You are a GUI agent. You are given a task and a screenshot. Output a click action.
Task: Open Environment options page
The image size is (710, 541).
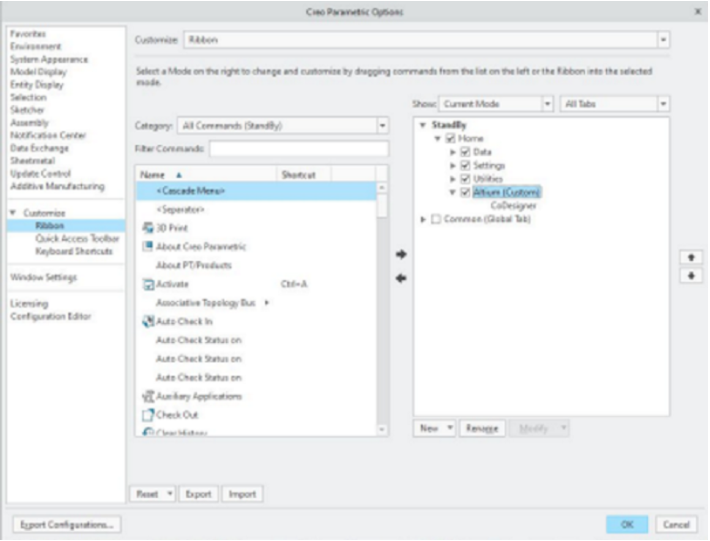pyautogui.click(x=36, y=46)
